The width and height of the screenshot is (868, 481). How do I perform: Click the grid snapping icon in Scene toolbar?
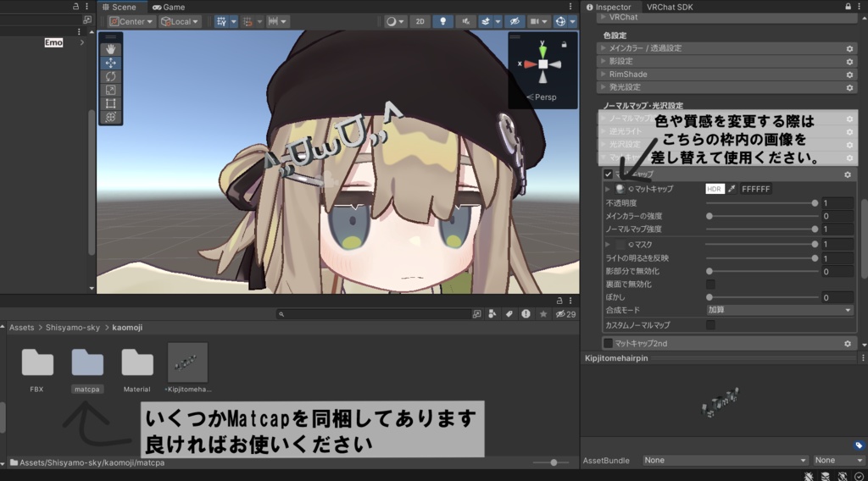click(221, 21)
